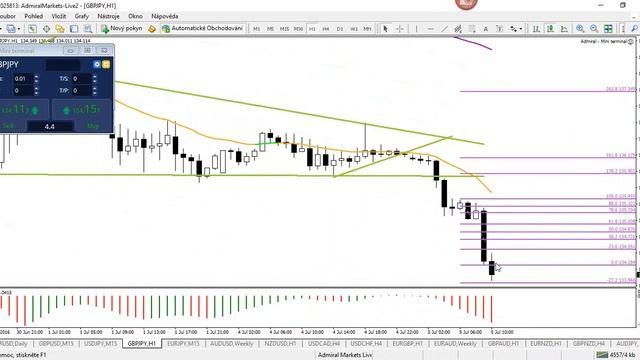
Task: Adjust T/S value stepper arrows
Action: tap(95, 79)
